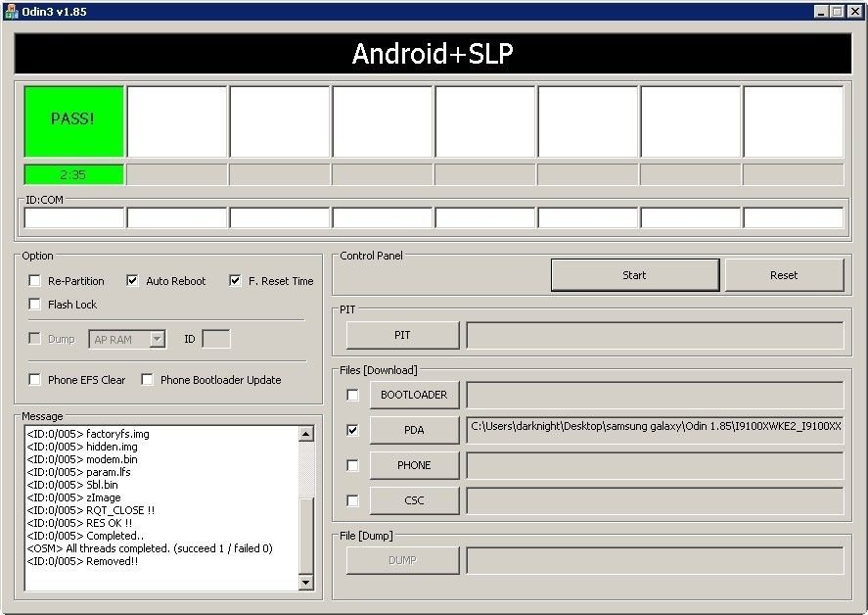Image resolution: width=868 pixels, height=615 pixels.
Task: Click the first ID:COM port field
Action: pyautogui.click(x=74, y=217)
